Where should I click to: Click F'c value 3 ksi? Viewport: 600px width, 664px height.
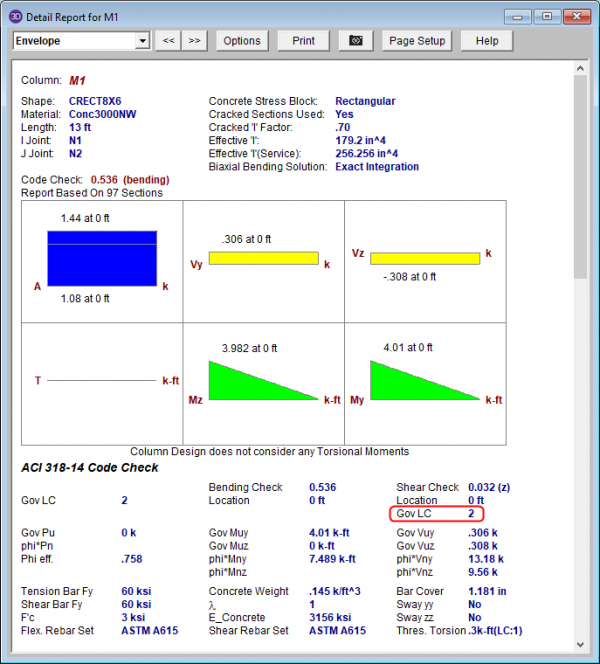(133, 617)
